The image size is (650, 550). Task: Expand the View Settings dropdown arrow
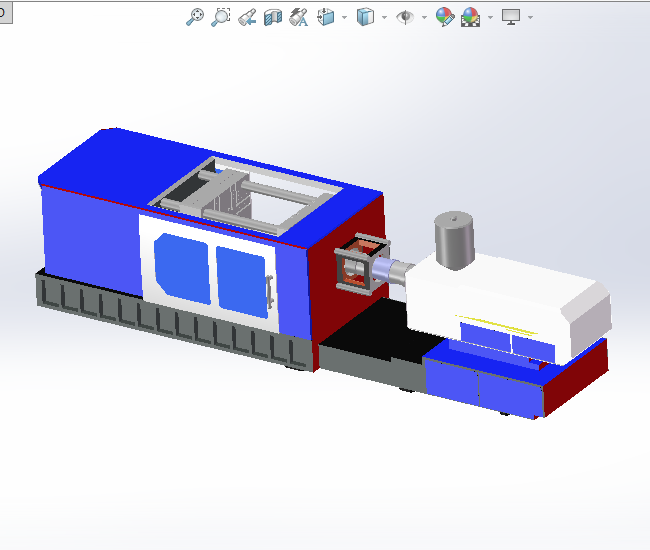click(x=530, y=17)
